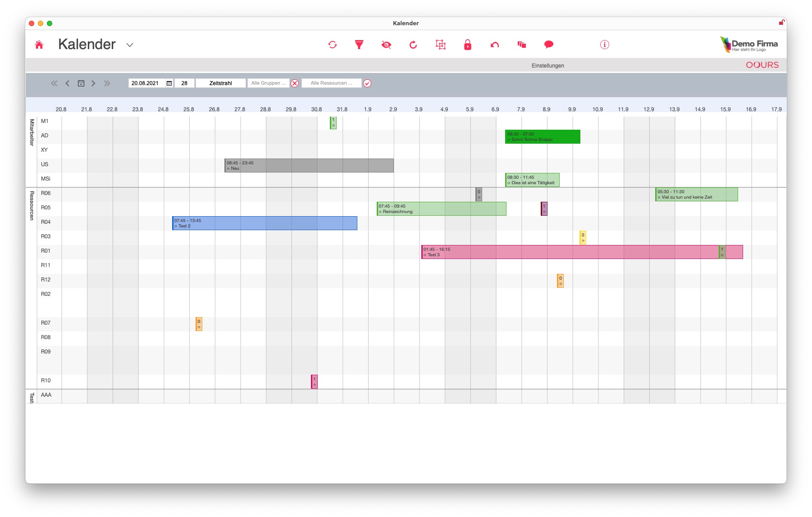
Task: Open the Einstellungen tab
Action: [x=547, y=66]
